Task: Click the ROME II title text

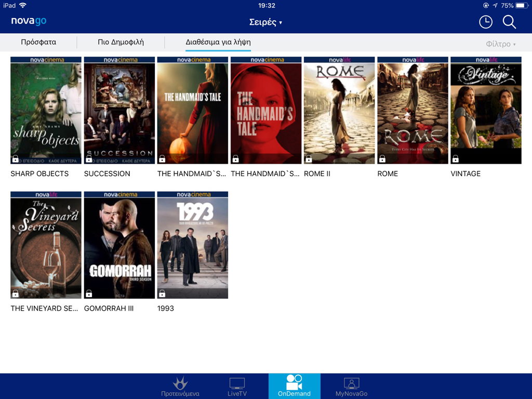Action: [x=317, y=174]
